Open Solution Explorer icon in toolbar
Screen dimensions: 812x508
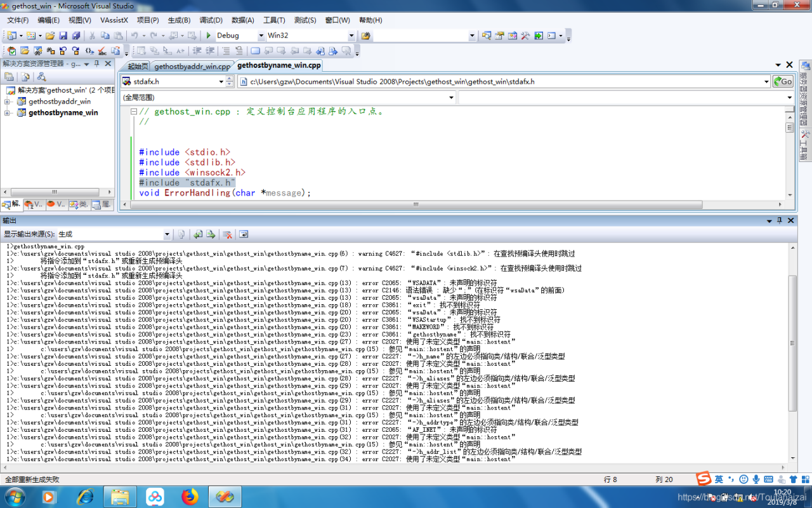click(x=487, y=36)
